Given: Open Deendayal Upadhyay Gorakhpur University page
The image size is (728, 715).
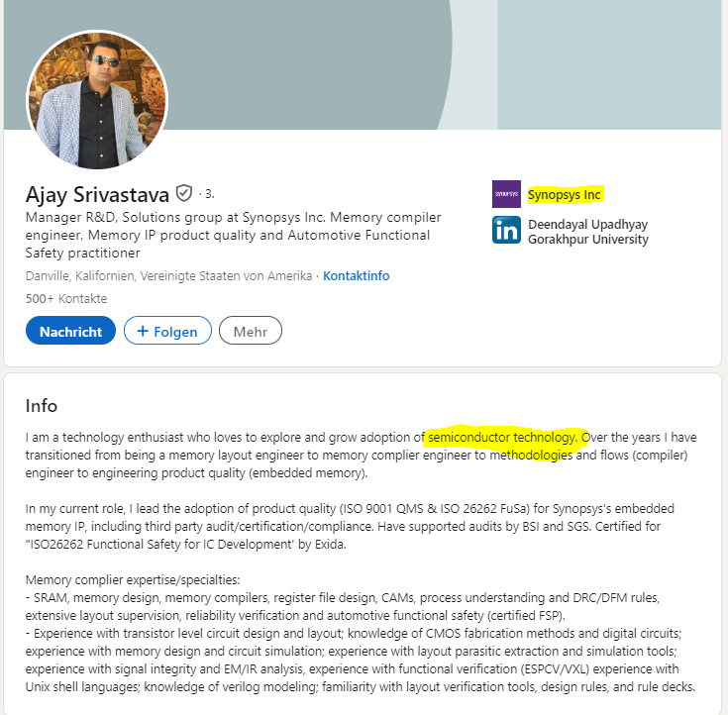Looking at the screenshot, I should tap(587, 232).
